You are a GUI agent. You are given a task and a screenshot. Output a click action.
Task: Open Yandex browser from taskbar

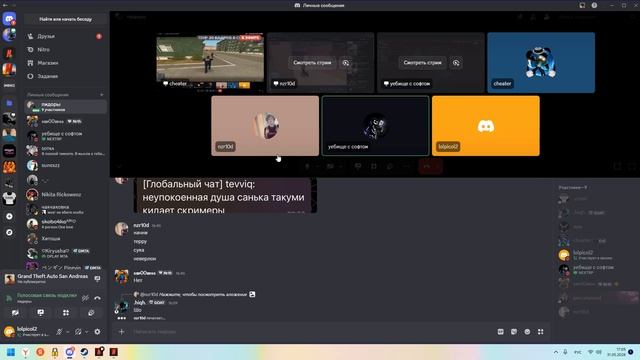tap(25, 352)
